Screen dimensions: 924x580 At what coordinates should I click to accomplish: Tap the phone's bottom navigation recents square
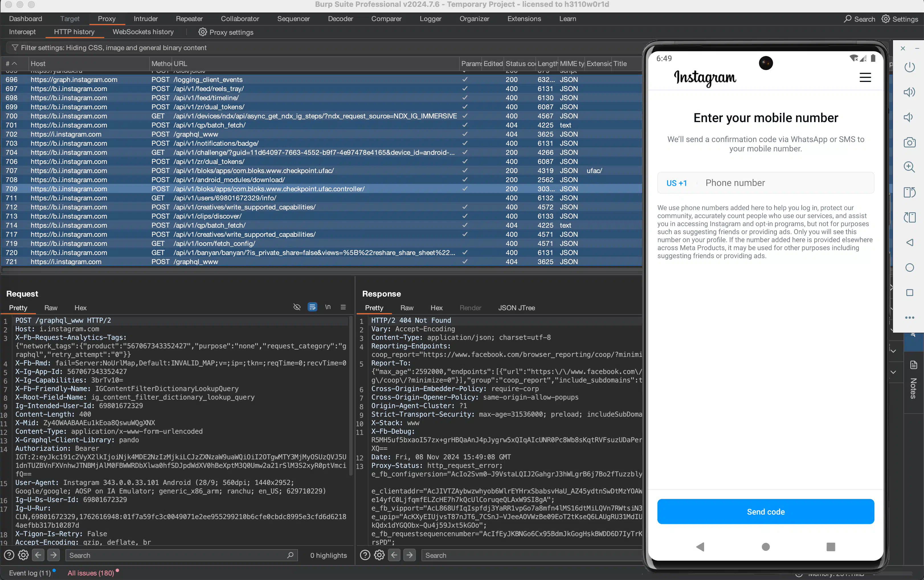[831, 547]
